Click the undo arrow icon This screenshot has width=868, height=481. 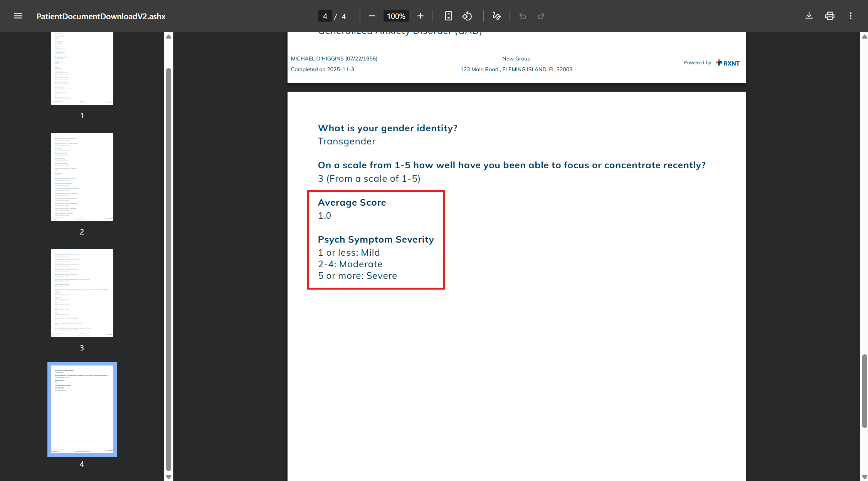pos(522,16)
